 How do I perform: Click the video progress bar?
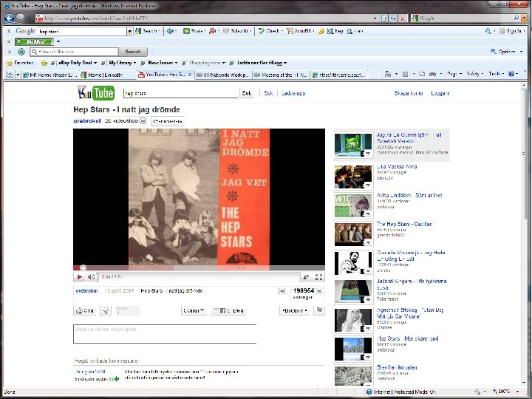point(199,268)
